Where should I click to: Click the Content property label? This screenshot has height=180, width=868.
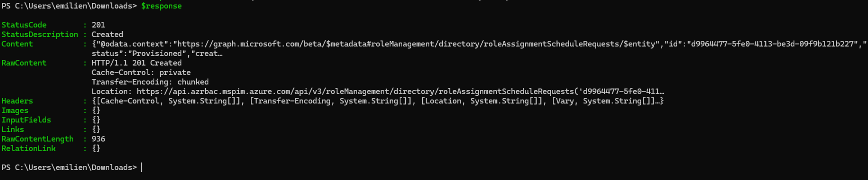pyautogui.click(x=17, y=44)
